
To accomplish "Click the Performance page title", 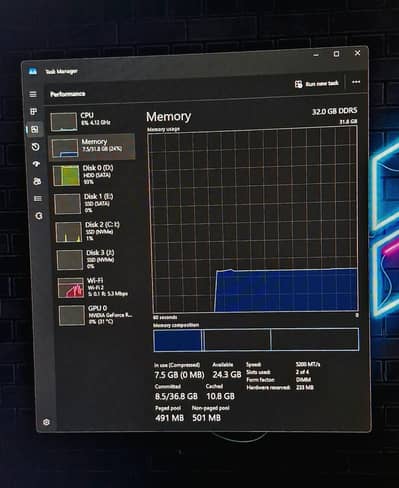I will 67,94.
